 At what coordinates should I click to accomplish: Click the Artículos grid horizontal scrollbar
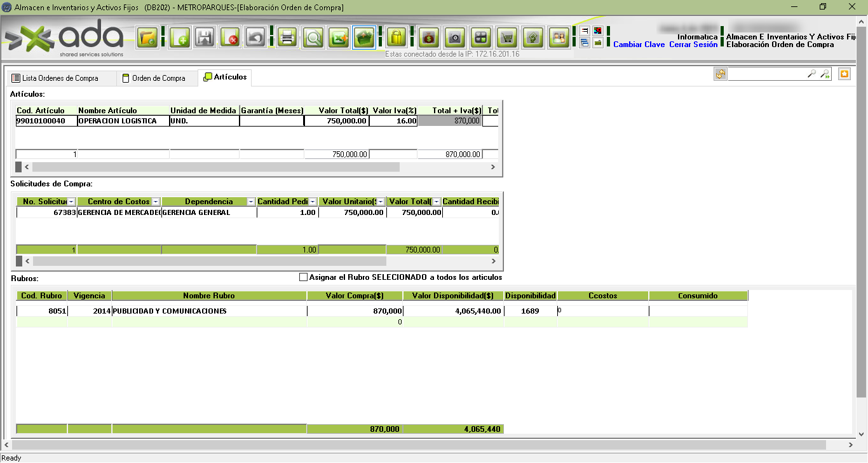tap(216, 167)
